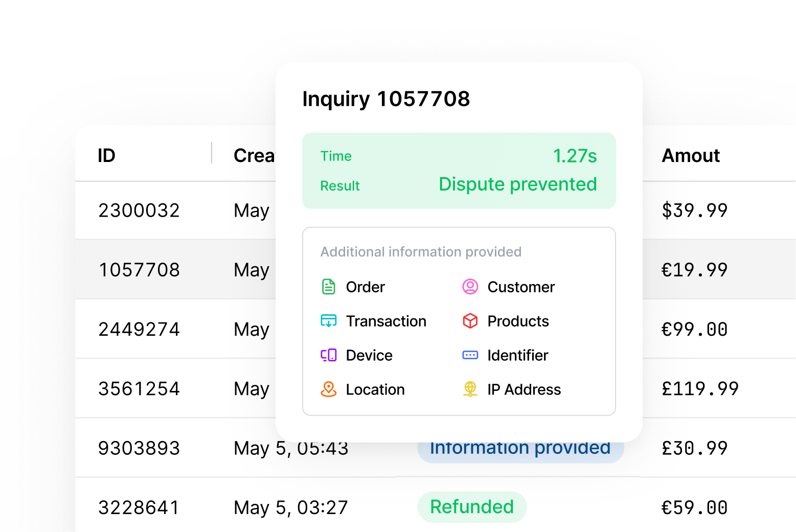Select row with amount €99.00
The height and width of the screenshot is (532, 796).
694,329
